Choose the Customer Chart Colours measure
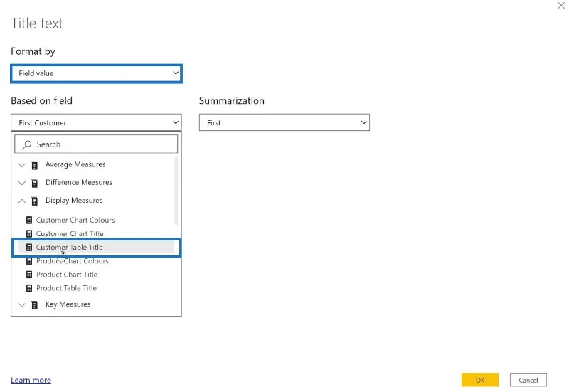 tap(75, 220)
